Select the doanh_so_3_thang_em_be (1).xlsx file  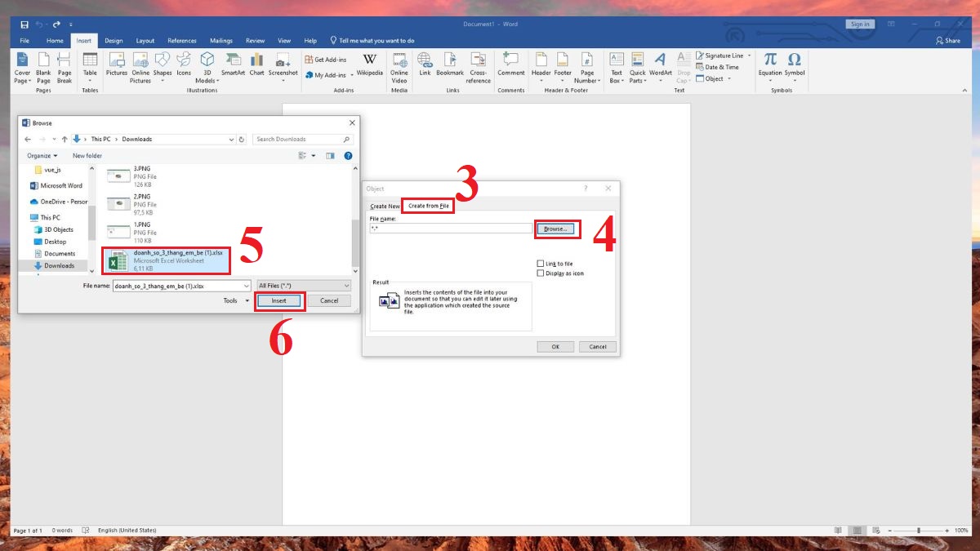[x=167, y=260]
